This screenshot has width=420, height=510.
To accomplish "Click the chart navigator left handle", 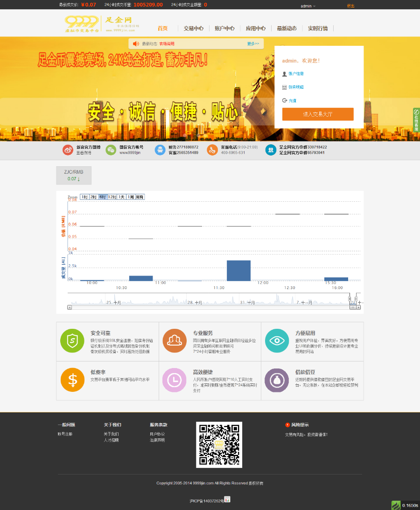I will point(350,298).
